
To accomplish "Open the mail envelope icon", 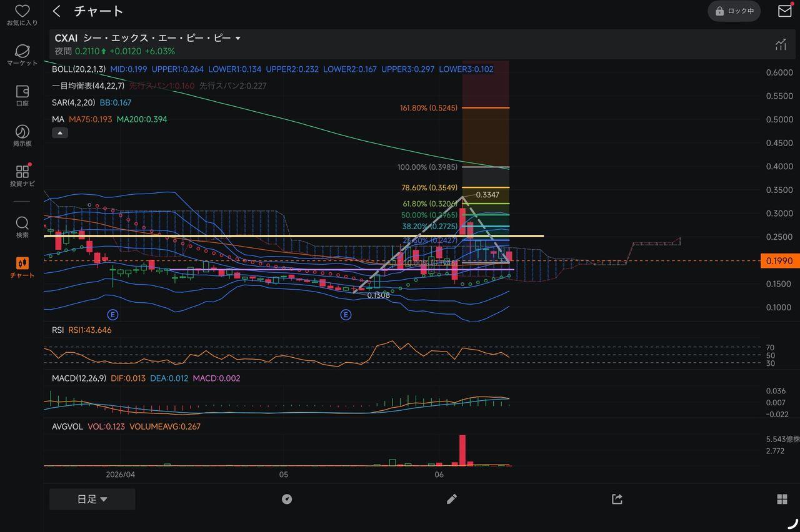I will coord(784,11).
